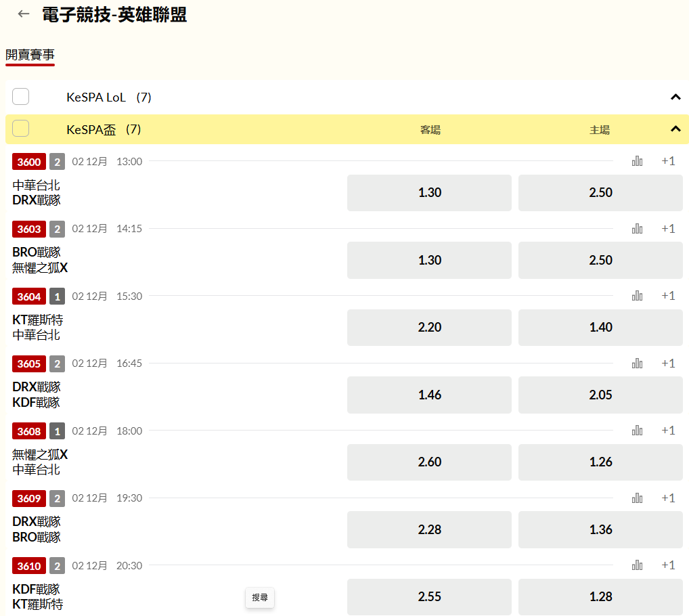Click the dark 1 badge beside 3604
689x616 pixels.
pos(57,296)
